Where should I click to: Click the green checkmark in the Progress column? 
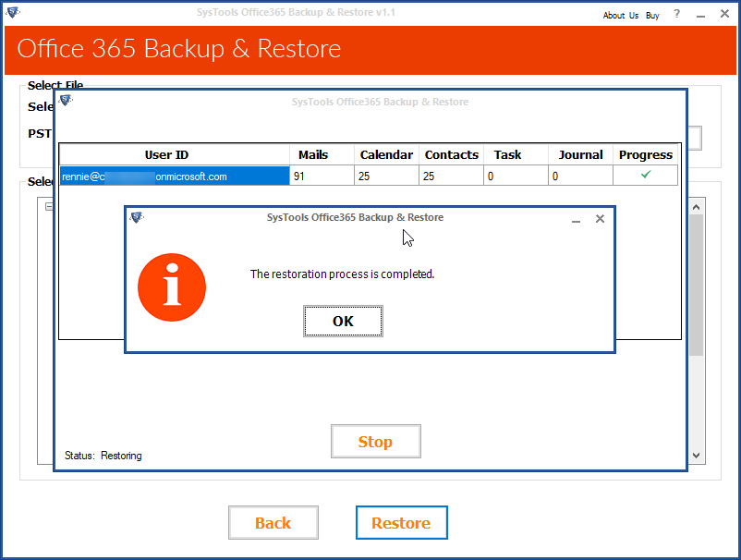pos(645,175)
